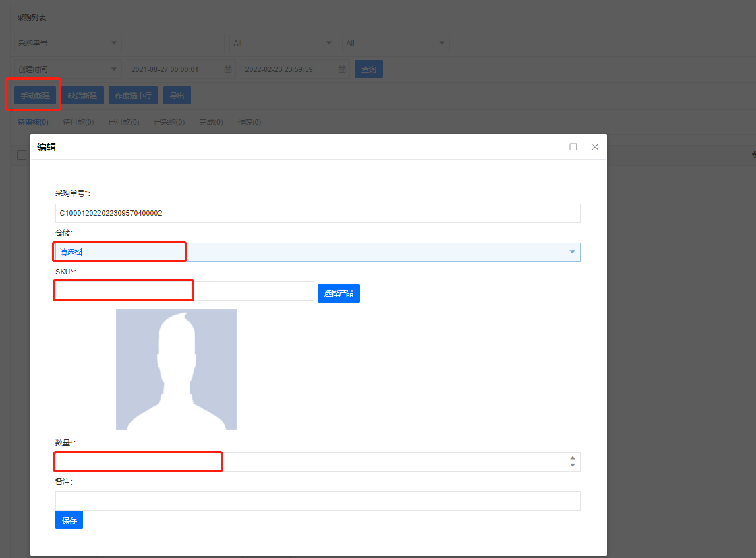
Task: Click the 手动新建 button
Action: [35, 96]
